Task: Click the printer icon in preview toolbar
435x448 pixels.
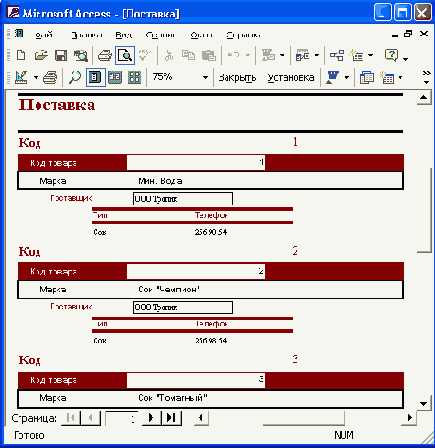Action: (x=50, y=78)
